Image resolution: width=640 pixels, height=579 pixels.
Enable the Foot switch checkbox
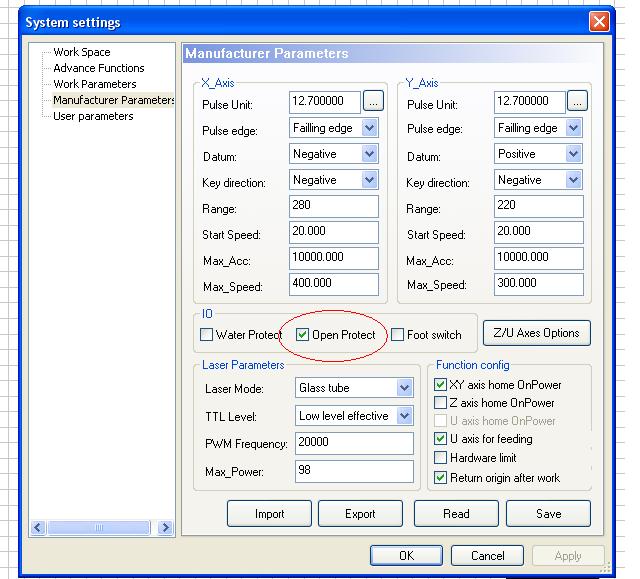(x=398, y=335)
